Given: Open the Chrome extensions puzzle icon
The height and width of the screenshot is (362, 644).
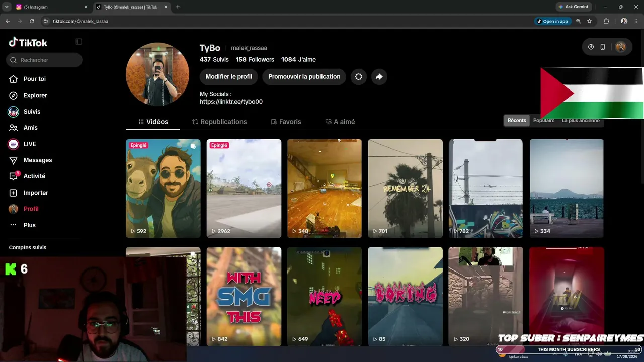Looking at the screenshot, I should click(606, 21).
